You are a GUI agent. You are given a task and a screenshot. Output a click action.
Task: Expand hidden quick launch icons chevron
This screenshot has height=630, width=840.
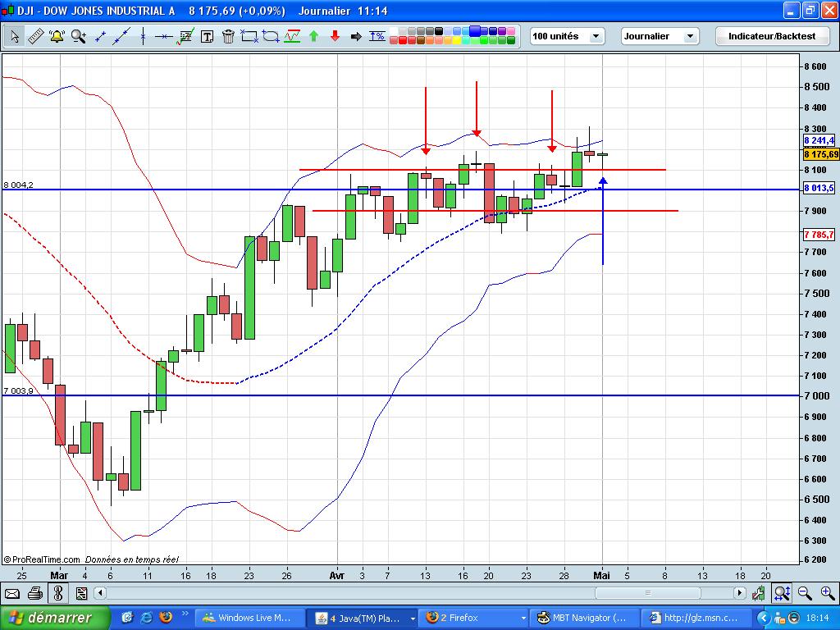[x=185, y=615]
